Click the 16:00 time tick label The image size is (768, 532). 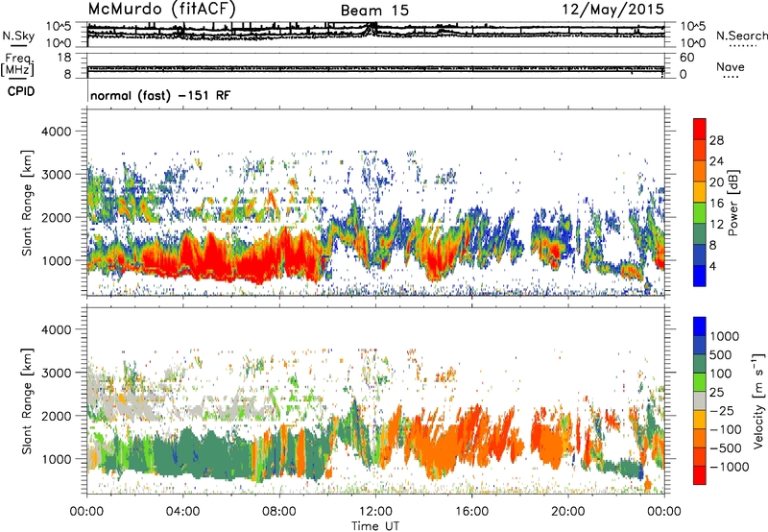pyautogui.click(x=471, y=512)
